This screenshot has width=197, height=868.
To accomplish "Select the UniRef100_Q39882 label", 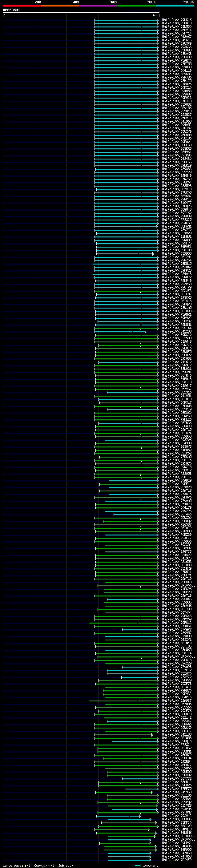I will [x=177, y=104].
